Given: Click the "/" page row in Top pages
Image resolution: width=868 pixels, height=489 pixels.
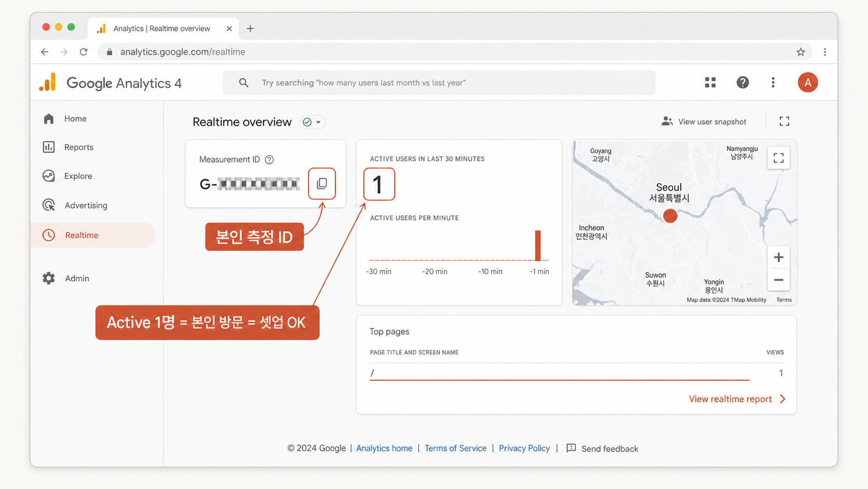Looking at the screenshot, I should (577, 373).
